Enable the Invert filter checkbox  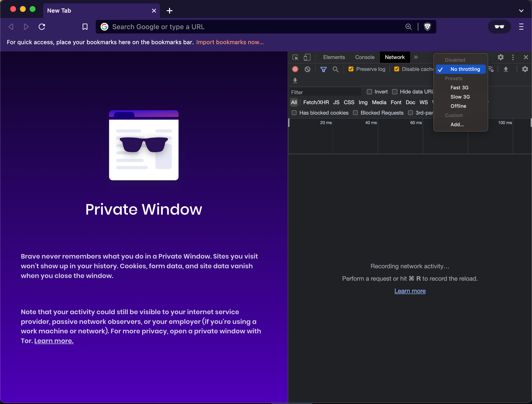pyautogui.click(x=369, y=92)
